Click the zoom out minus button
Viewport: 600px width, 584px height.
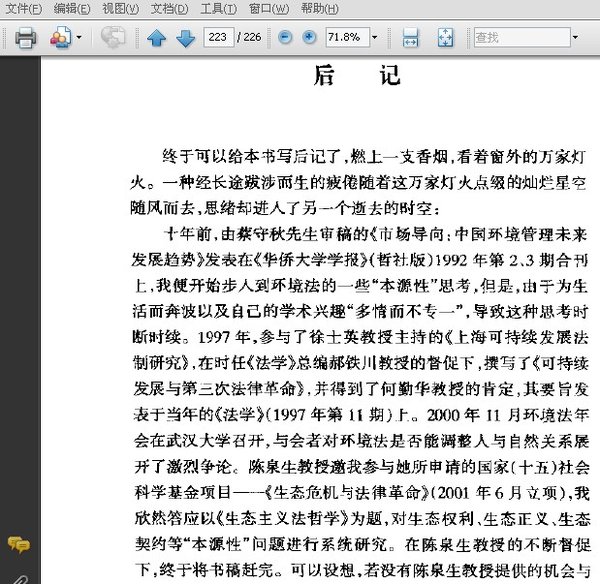(x=285, y=37)
